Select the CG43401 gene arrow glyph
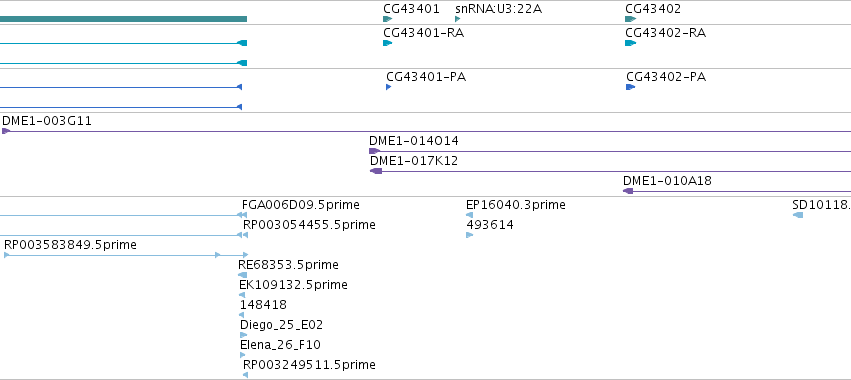This screenshot has width=851, height=380. tap(388, 19)
